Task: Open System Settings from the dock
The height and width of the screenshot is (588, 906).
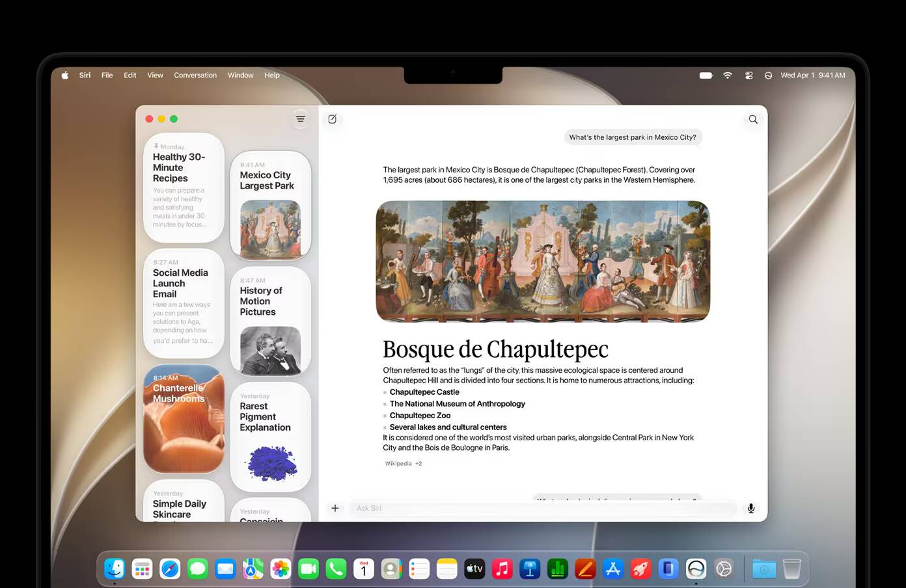Action: 724,569
